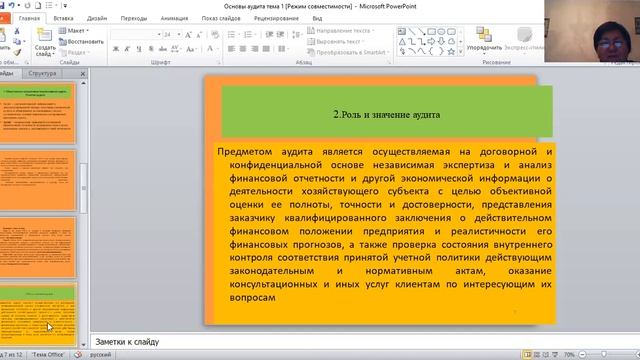Click the Восстановить reset button
Viewport: 640px width, 360px height.
click(81, 42)
